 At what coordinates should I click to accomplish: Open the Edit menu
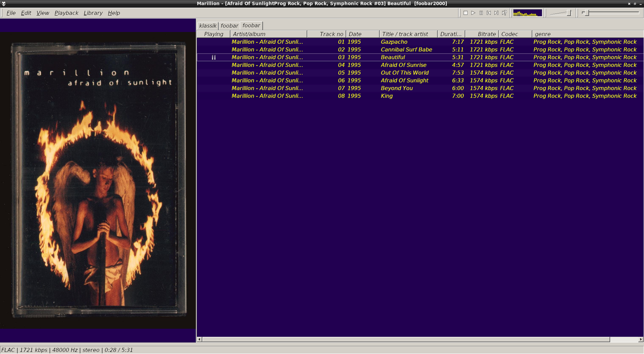coord(26,13)
